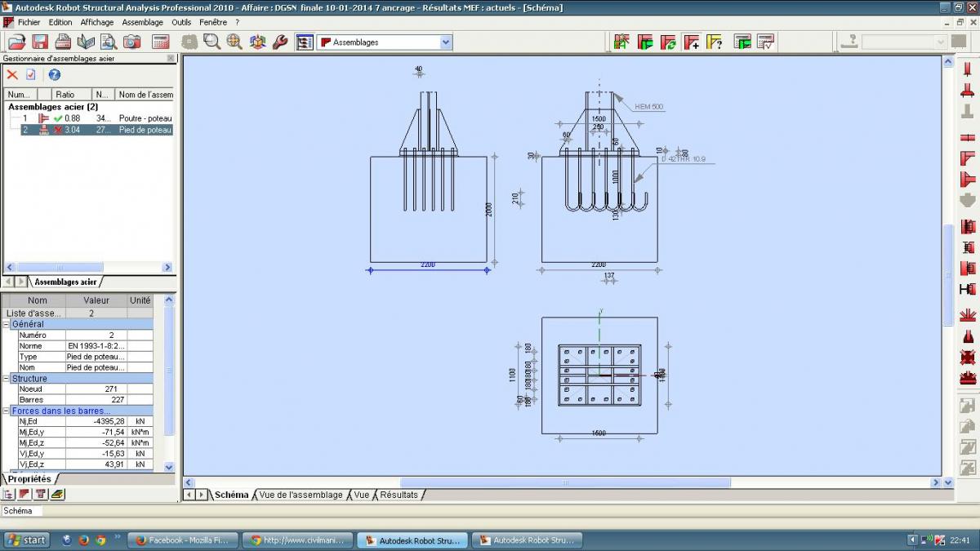
Task: Click the first connection icon in connections toolbar
Action: [x=621, y=42]
